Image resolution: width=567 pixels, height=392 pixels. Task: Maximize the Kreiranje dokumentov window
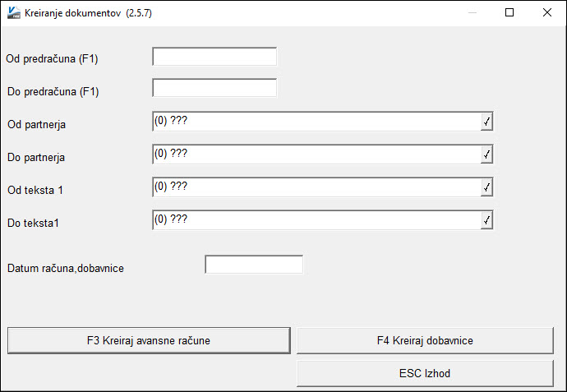tap(509, 12)
